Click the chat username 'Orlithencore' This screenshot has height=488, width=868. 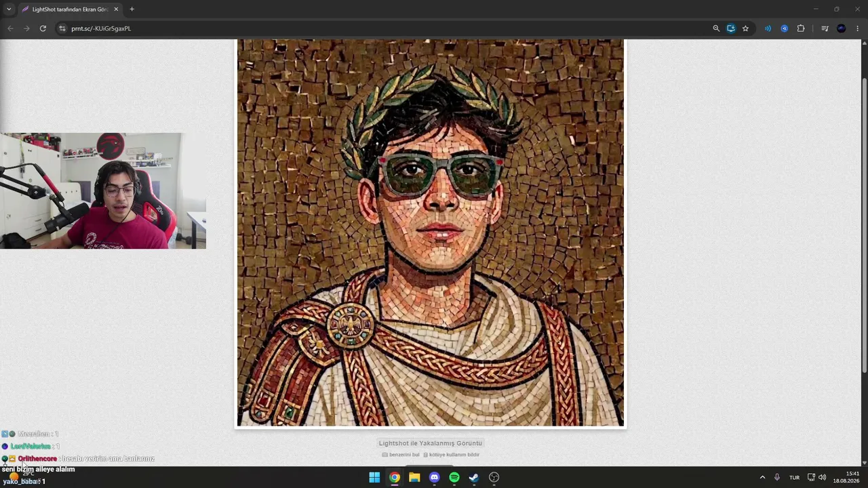pyautogui.click(x=37, y=459)
